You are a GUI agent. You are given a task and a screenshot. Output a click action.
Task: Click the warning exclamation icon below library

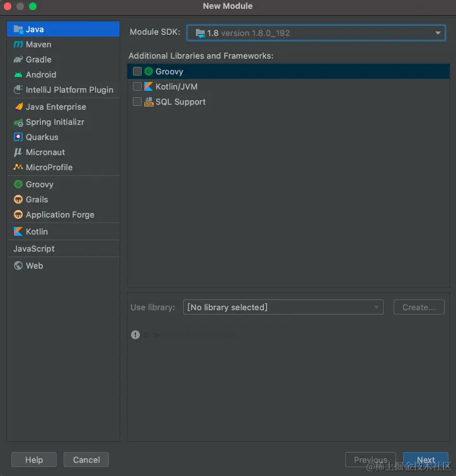coord(135,335)
